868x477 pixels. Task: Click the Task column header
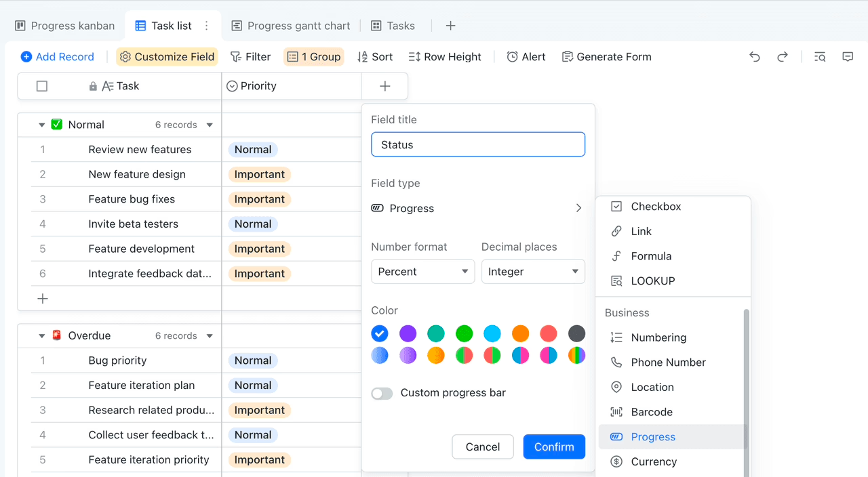coord(121,86)
